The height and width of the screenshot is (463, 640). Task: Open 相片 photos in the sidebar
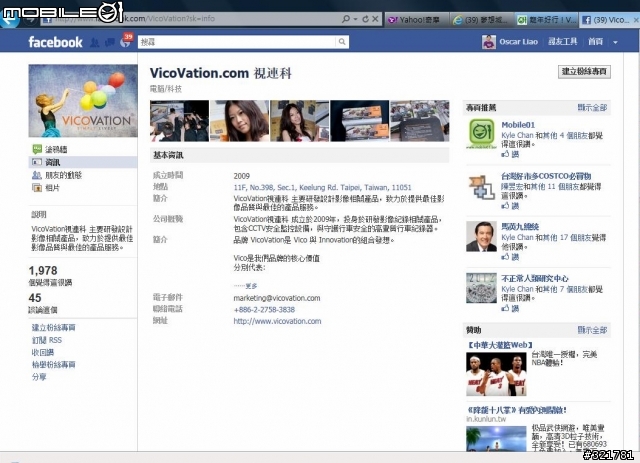coord(52,188)
